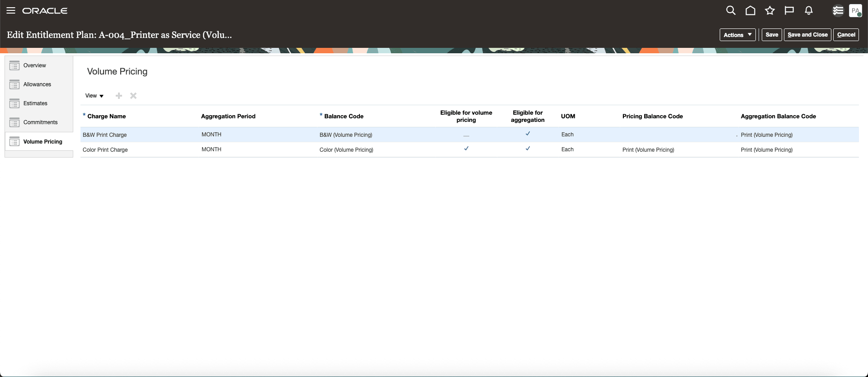
Task: Click the Overview tab icon
Action: 14,65
